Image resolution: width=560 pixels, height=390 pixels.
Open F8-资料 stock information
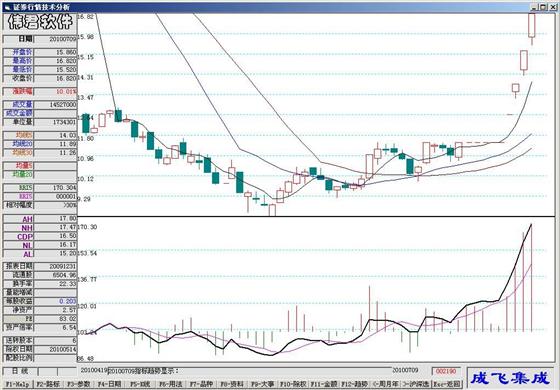pyautogui.click(x=232, y=385)
